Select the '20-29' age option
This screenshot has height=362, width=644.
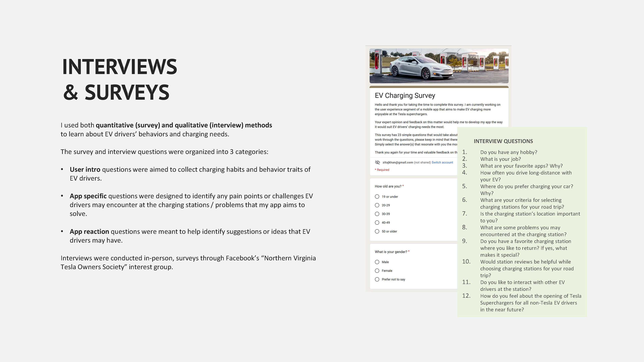[x=377, y=205]
